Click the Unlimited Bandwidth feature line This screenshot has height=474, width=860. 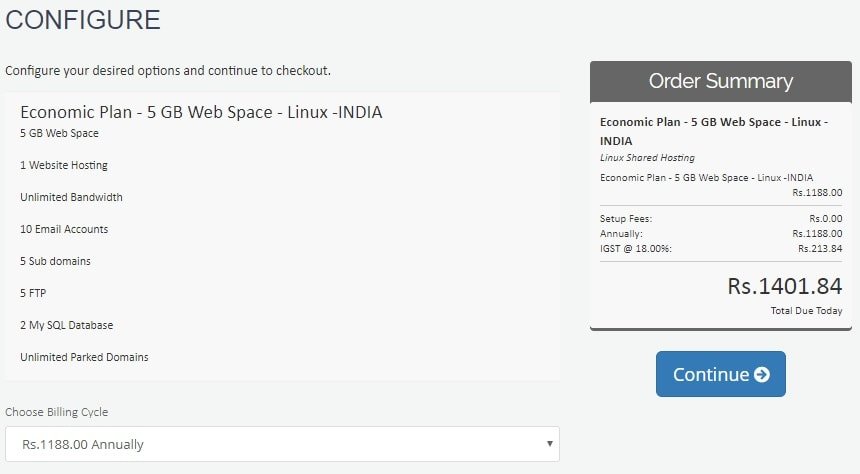pos(71,197)
